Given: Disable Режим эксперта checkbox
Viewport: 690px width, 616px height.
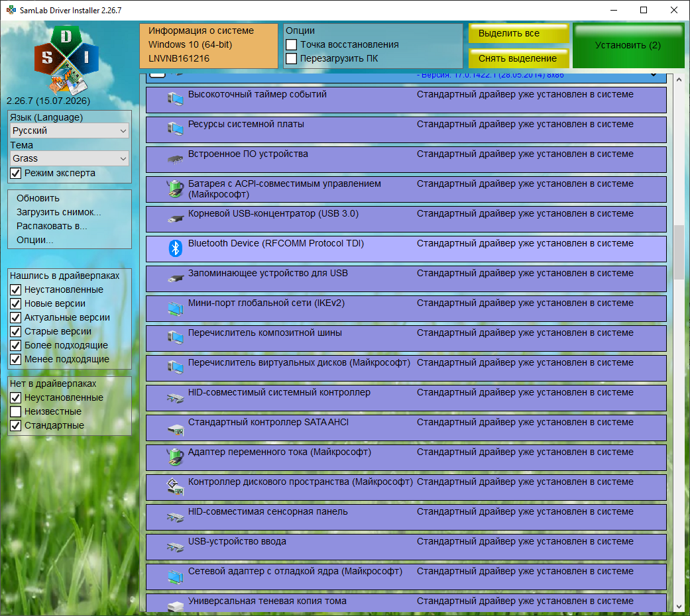Looking at the screenshot, I should pyautogui.click(x=16, y=174).
